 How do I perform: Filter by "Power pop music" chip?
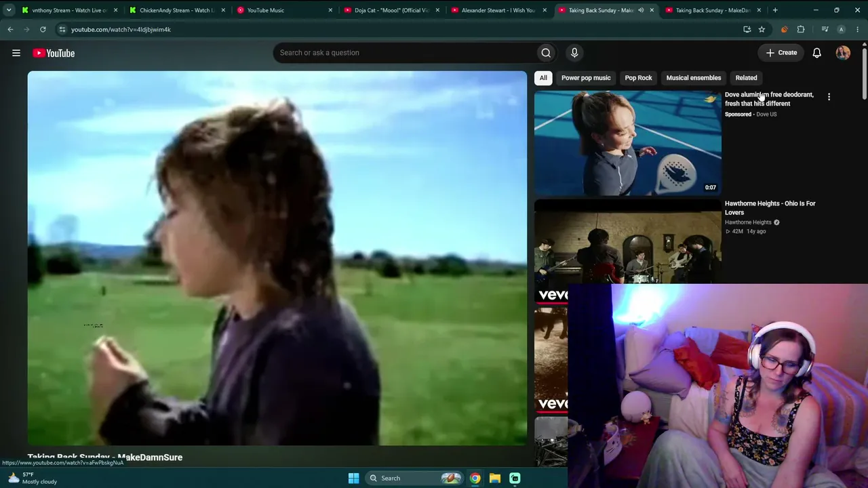click(586, 78)
